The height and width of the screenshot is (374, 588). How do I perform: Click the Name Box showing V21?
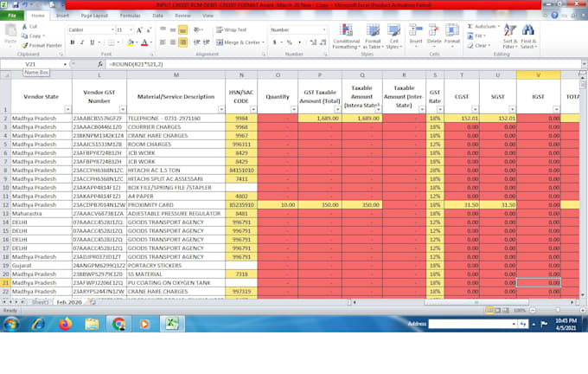tap(31, 64)
